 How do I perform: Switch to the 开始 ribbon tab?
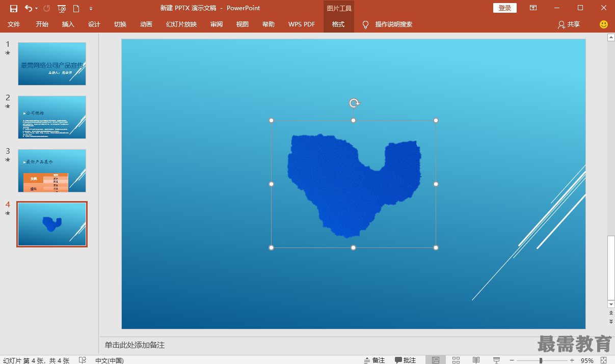[x=42, y=24]
